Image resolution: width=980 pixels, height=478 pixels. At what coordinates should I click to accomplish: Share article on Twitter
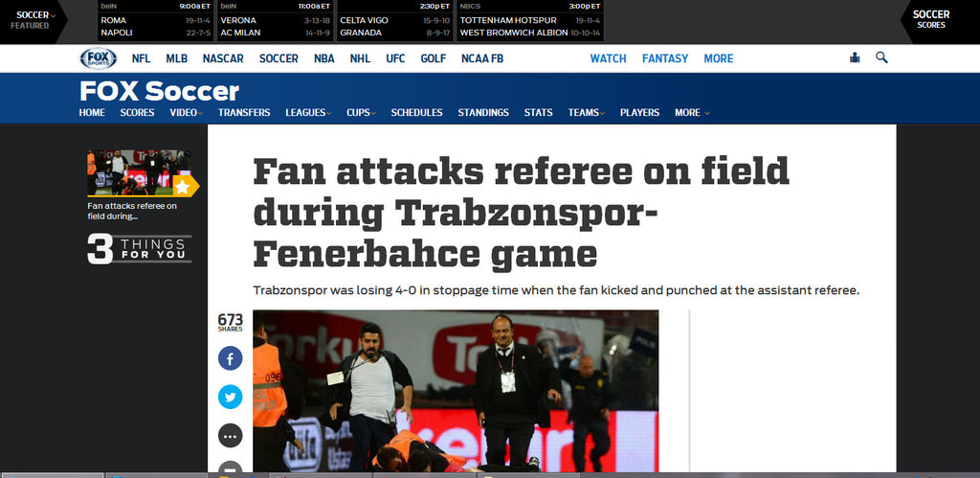[x=230, y=397]
